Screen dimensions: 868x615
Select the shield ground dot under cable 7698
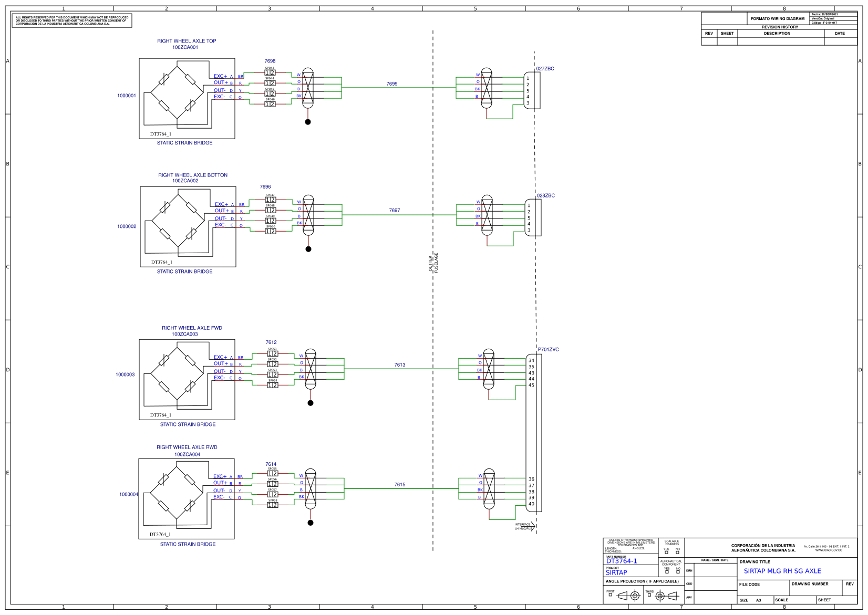tap(308, 122)
